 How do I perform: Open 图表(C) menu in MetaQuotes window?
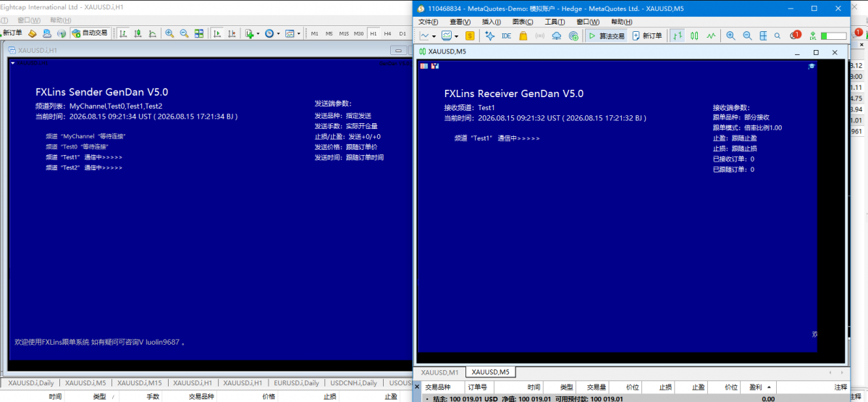[523, 22]
